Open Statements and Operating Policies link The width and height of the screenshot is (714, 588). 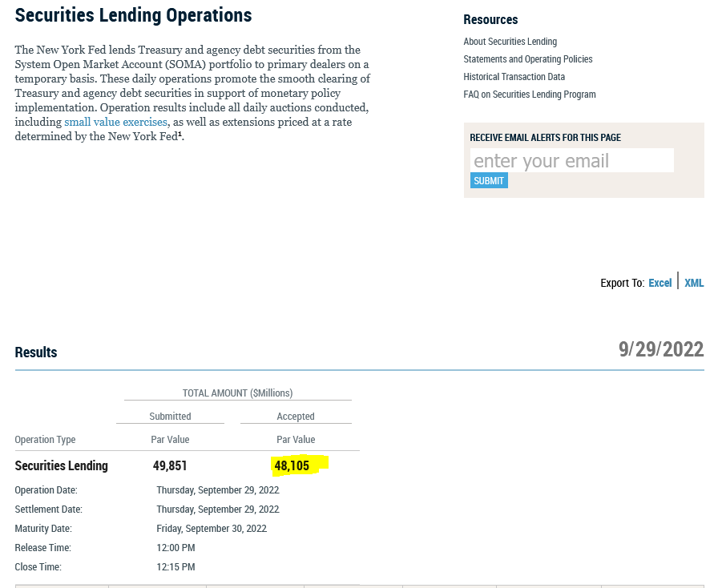click(x=528, y=59)
